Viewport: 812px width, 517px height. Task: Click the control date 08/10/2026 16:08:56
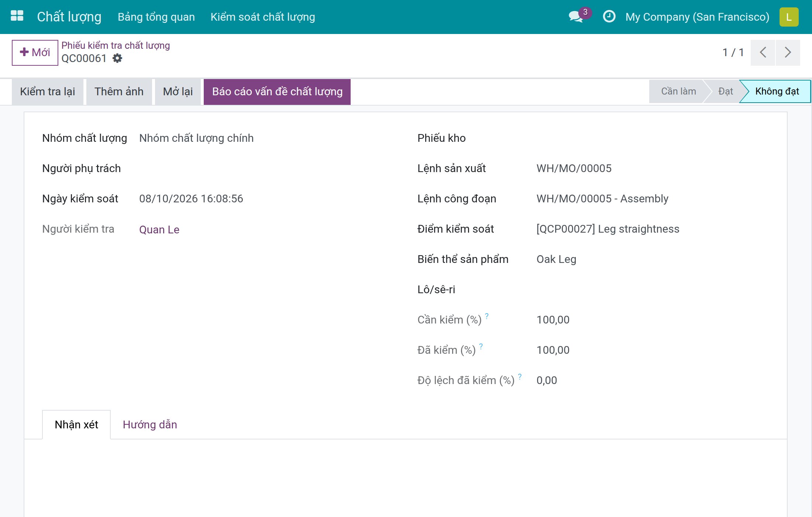191,199
